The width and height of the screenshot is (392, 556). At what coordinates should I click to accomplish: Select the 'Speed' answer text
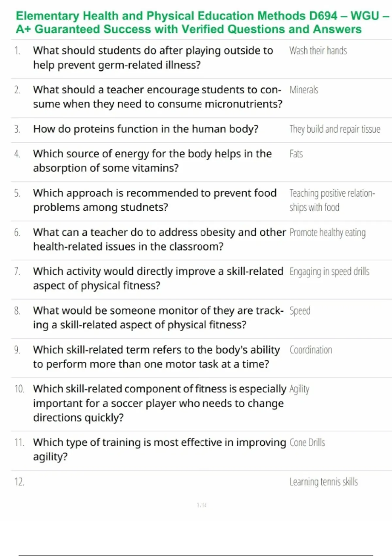pos(300,311)
